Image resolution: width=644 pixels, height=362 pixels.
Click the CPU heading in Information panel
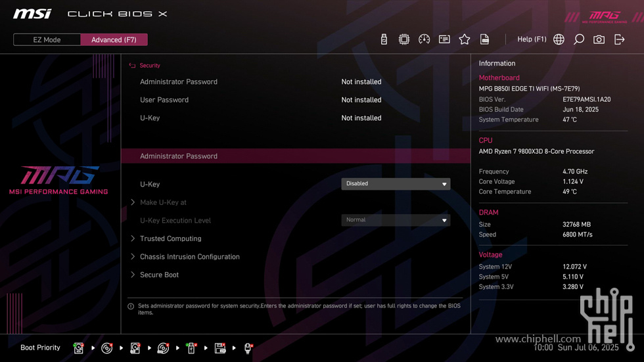coord(486,141)
